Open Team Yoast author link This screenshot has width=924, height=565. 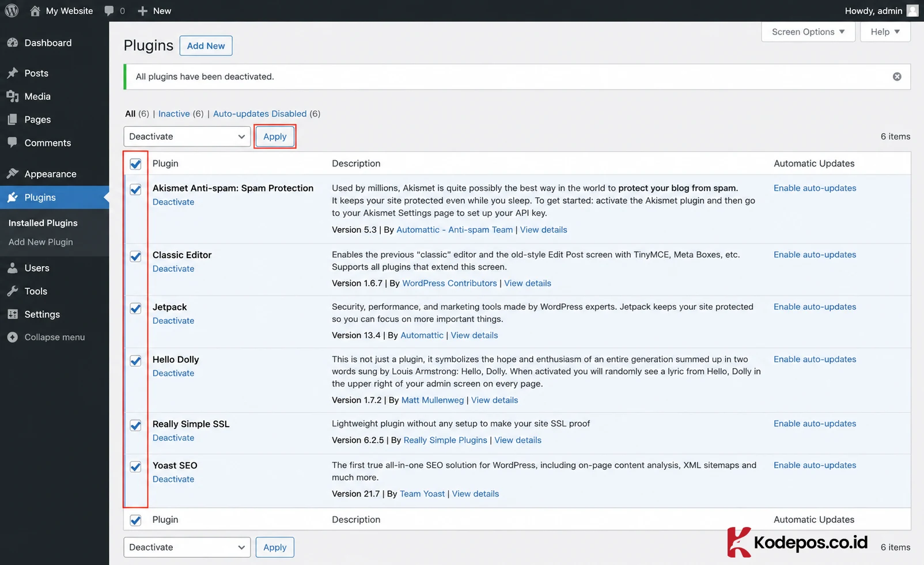(x=422, y=494)
